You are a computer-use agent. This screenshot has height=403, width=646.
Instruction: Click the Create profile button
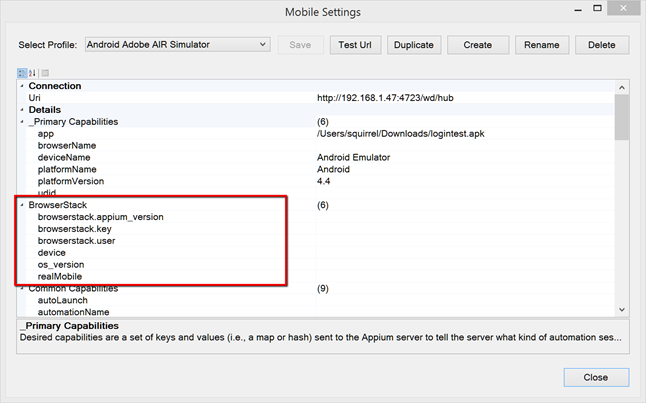coord(477,45)
